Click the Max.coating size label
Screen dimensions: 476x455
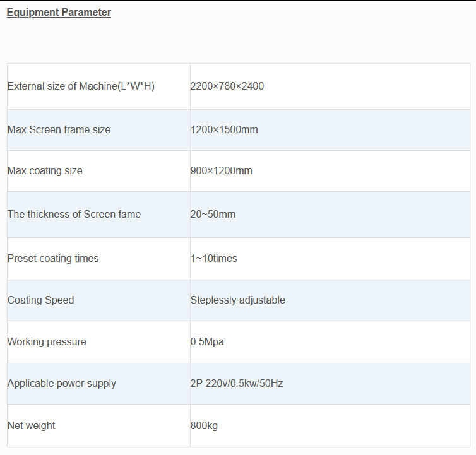point(45,170)
